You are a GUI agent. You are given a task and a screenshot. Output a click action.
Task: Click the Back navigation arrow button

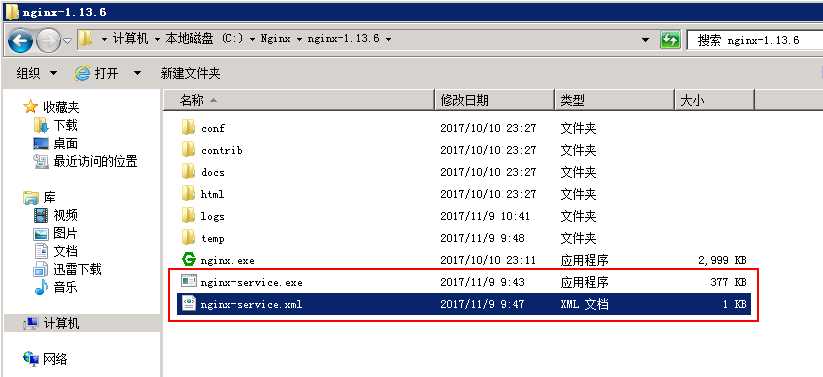(x=20, y=41)
